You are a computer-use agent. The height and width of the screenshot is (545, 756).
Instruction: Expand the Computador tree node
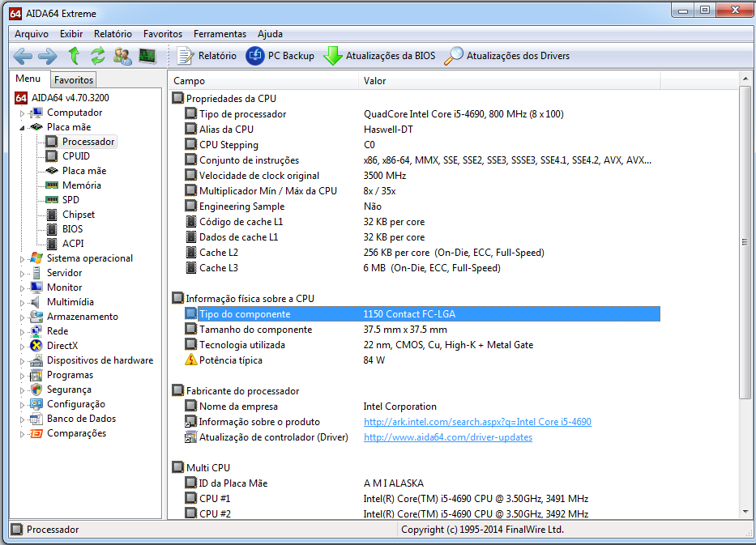[x=22, y=113]
